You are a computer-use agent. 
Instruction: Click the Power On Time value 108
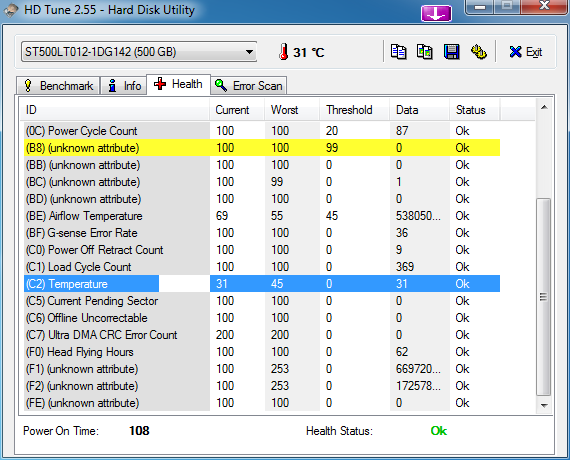tap(139, 431)
